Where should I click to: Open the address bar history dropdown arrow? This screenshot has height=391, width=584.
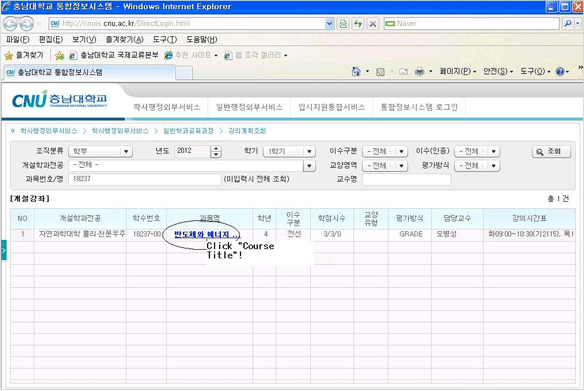point(329,24)
